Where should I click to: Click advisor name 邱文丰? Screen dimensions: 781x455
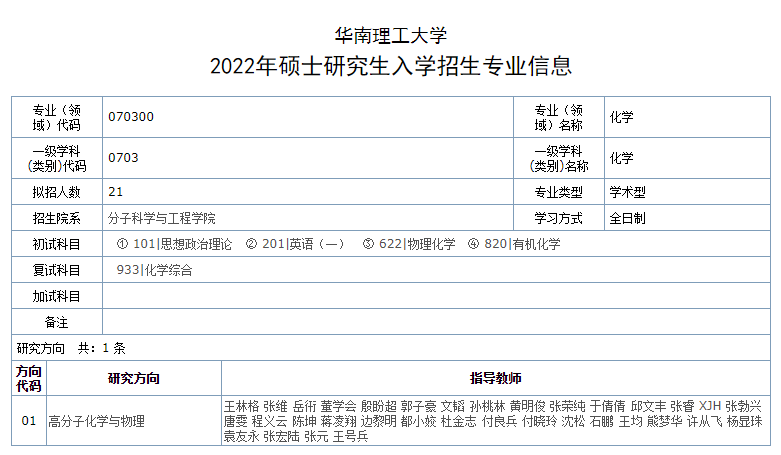[x=648, y=406]
